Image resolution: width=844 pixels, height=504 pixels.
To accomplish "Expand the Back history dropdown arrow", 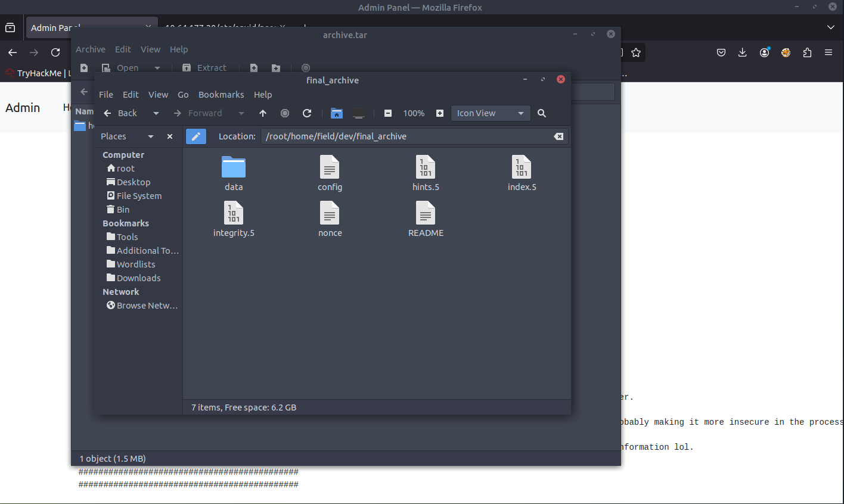I will (156, 113).
